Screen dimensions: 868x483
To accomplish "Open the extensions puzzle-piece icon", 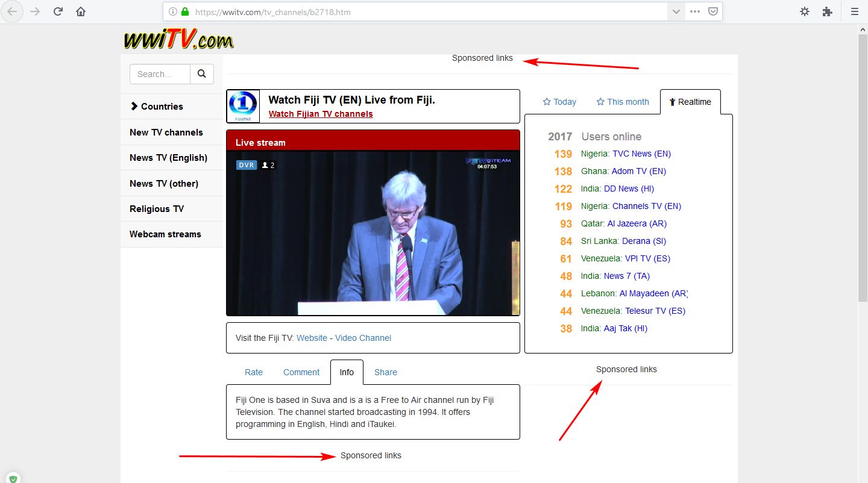I will tap(827, 11).
